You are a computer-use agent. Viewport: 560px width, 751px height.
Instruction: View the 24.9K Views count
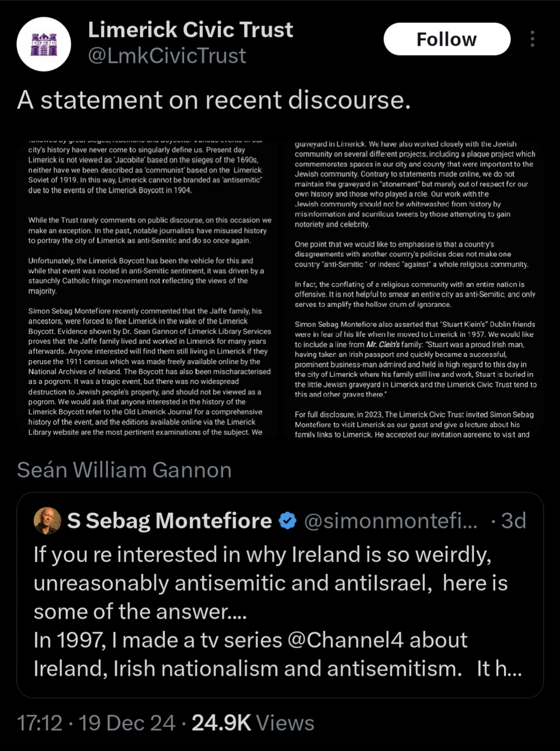point(253,723)
